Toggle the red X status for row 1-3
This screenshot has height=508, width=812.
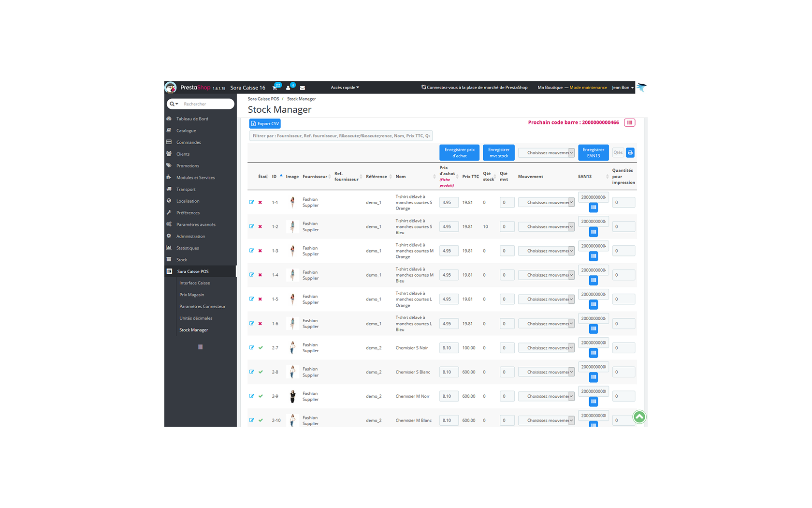pos(260,251)
